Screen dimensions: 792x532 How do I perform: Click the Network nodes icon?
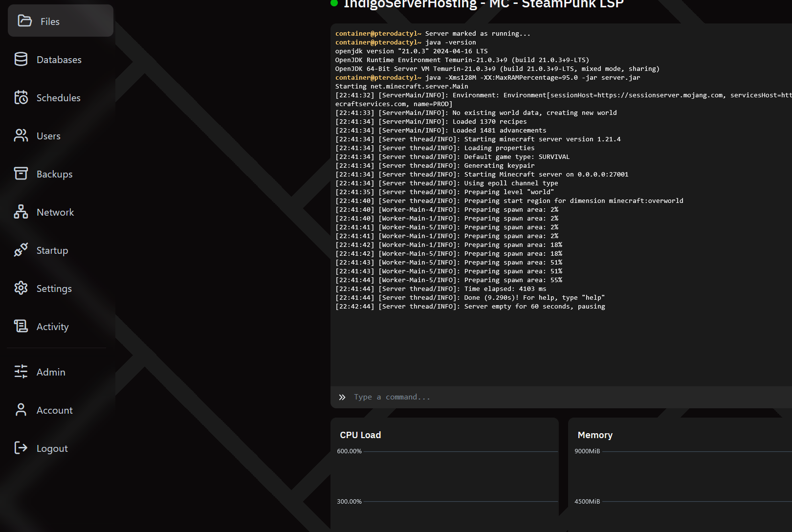pos(21,212)
